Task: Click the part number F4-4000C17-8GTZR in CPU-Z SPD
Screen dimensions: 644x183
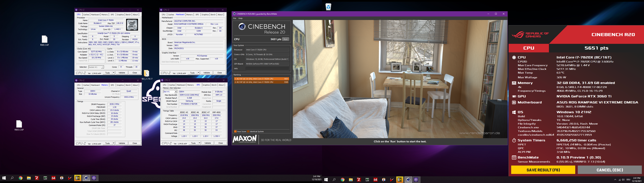Action: pyautogui.click(x=189, y=104)
